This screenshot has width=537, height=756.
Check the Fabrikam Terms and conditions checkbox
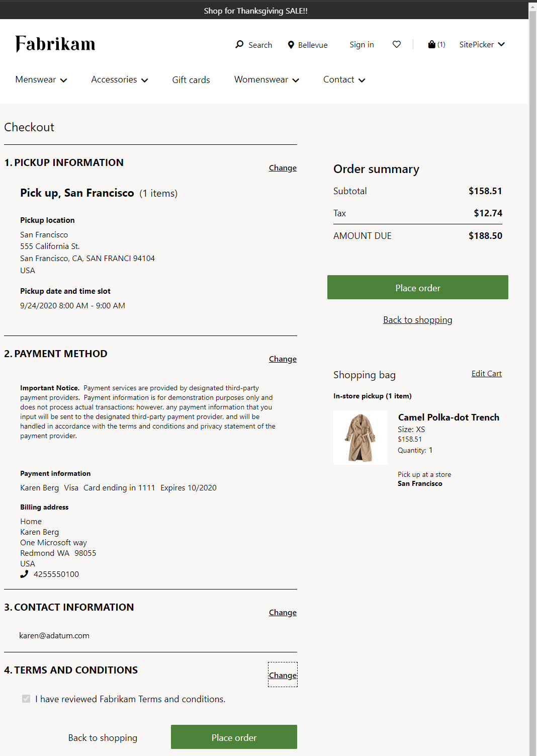tap(26, 699)
